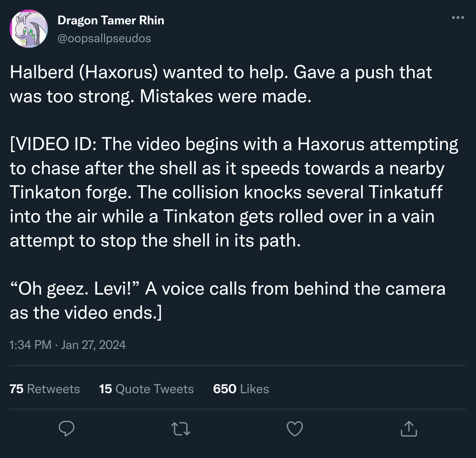View the 15 Quote Tweets list
Viewport: 476px width, 458px height.
[146, 389]
